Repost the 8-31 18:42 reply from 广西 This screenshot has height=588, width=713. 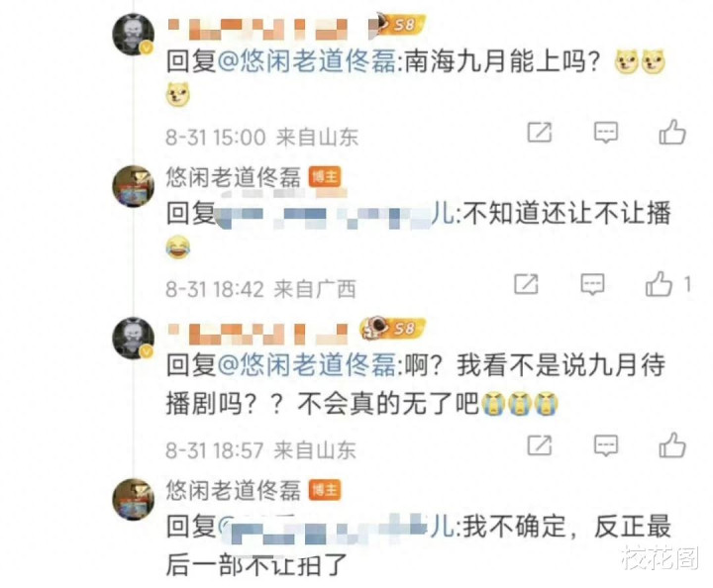[x=526, y=284]
